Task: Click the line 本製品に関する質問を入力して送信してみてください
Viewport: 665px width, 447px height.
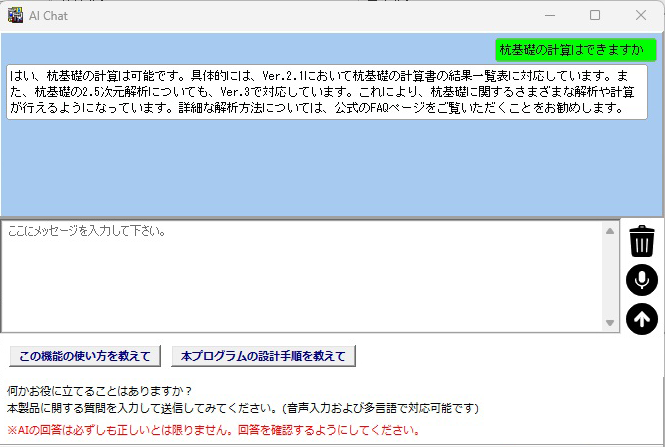Action: pyautogui.click(x=243, y=408)
